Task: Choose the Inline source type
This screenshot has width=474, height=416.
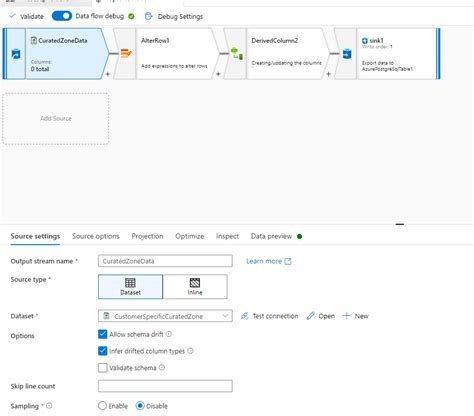Action: pos(195,287)
